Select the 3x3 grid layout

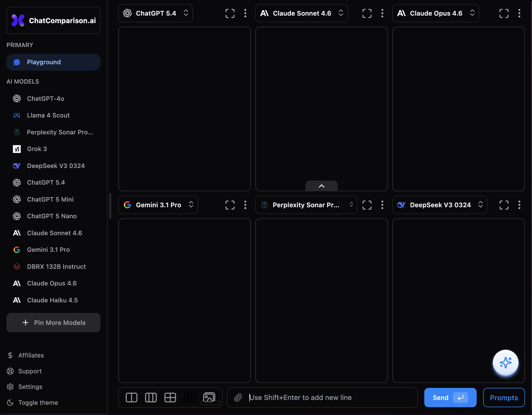pyautogui.click(x=189, y=398)
